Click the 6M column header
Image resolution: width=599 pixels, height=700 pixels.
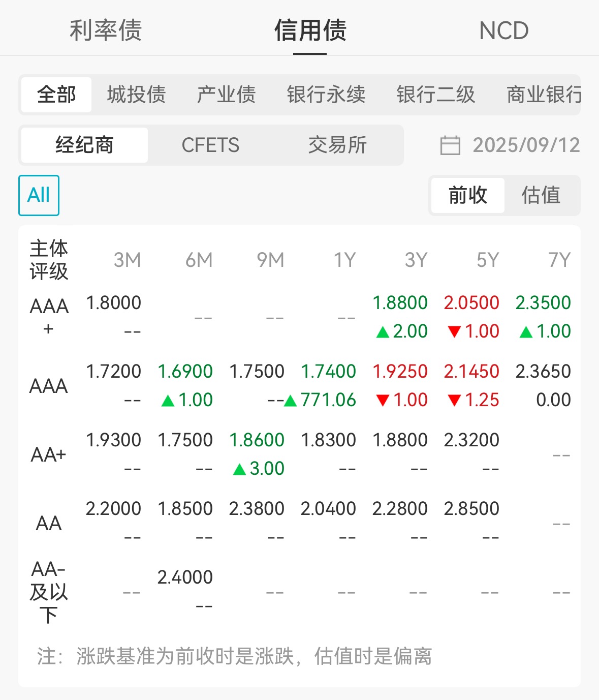[x=199, y=260]
